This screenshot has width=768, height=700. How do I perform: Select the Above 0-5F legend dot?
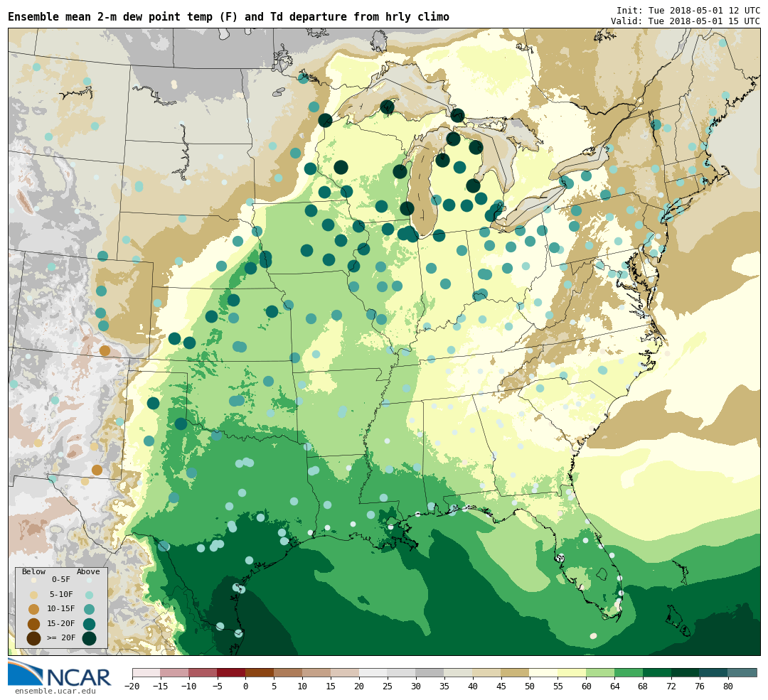pos(89,580)
